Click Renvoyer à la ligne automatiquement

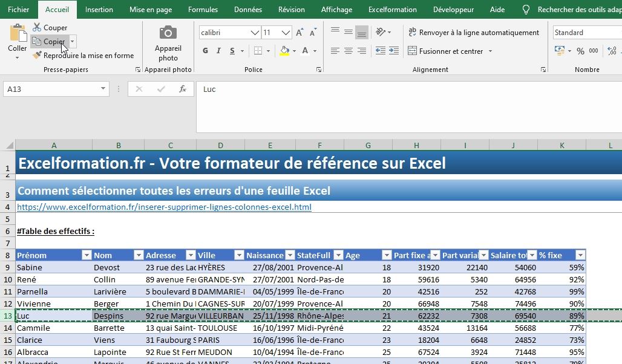(x=474, y=33)
